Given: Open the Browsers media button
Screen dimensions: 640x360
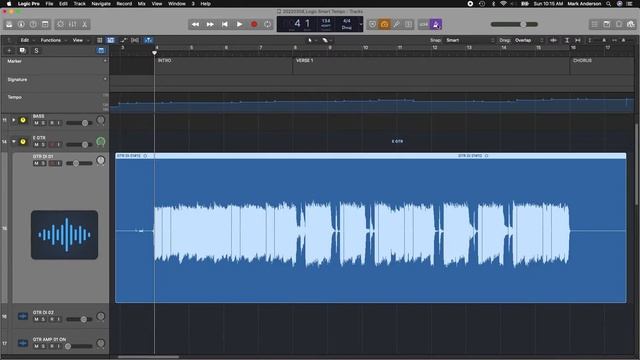Looking at the screenshot, I should [631, 24].
